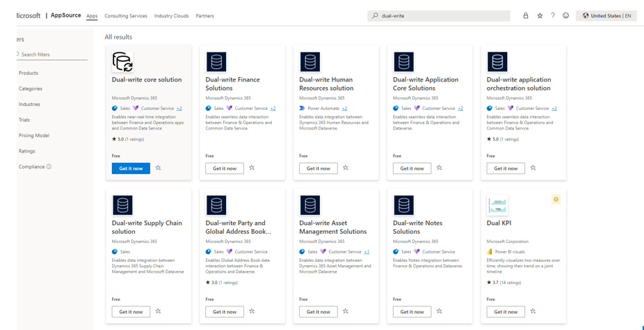Click +2 more products on Finance Solutions
This screenshot has width=644, height=330.
273,109
